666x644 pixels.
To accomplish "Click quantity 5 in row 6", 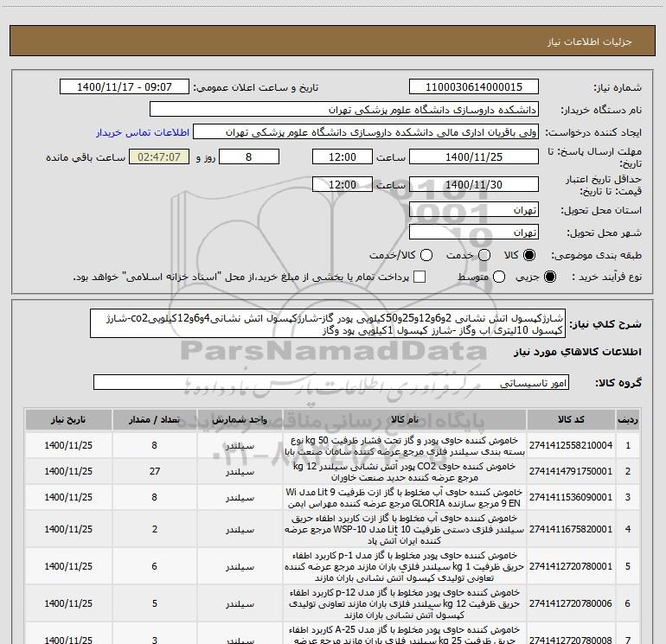I will click(155, 603).
